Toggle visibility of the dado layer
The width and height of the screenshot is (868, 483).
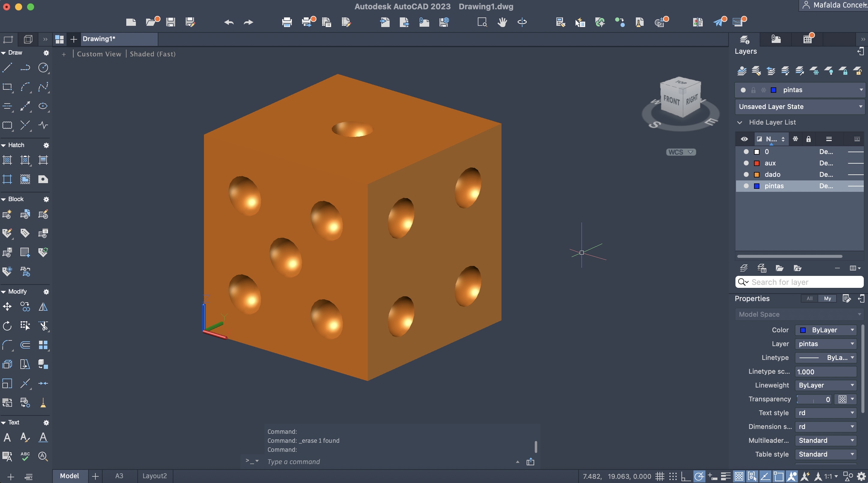point(746,174)
